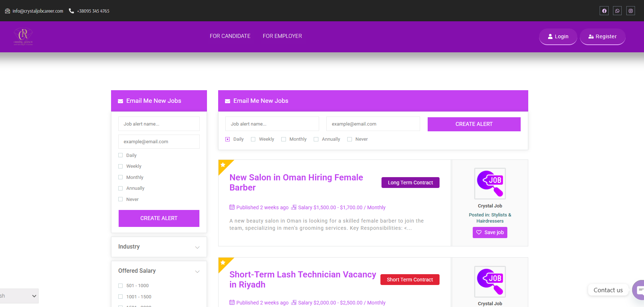Tick the Never checkbox in sidebar alert form

pyautogui.click(x=120, y=199)
